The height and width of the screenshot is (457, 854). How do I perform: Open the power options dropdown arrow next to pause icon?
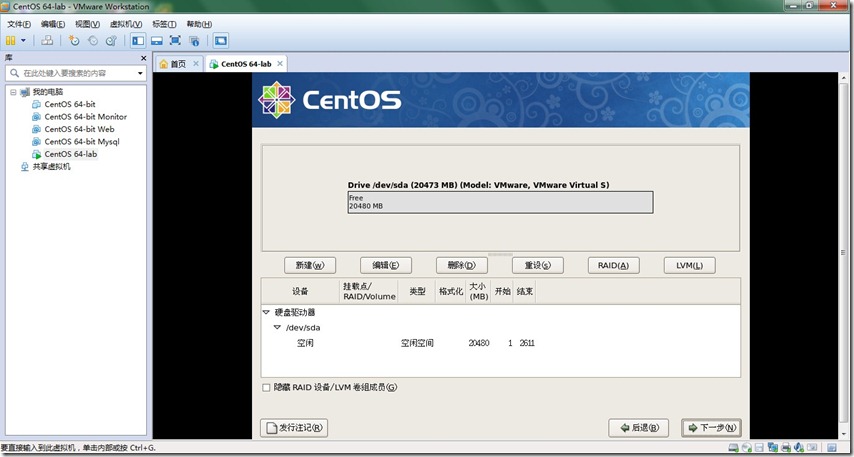[23, 40]
